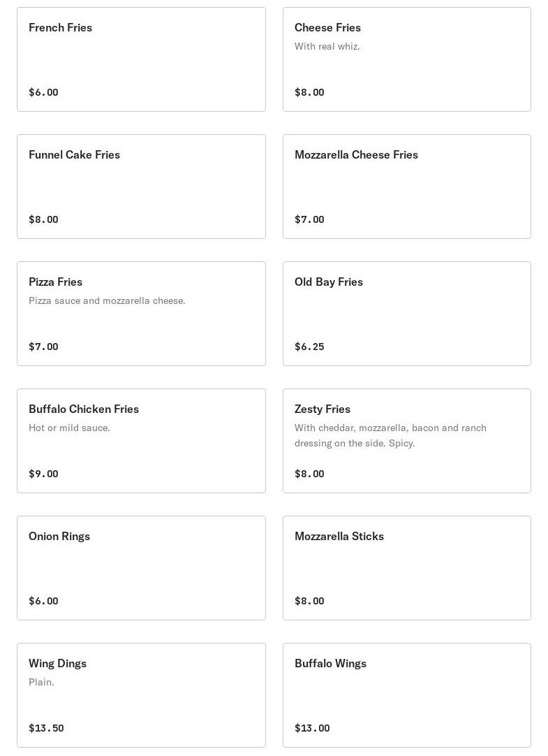Click the "With real whiz." description
The height and width of the screenshot is (756, 548).
tap(327, 46)
